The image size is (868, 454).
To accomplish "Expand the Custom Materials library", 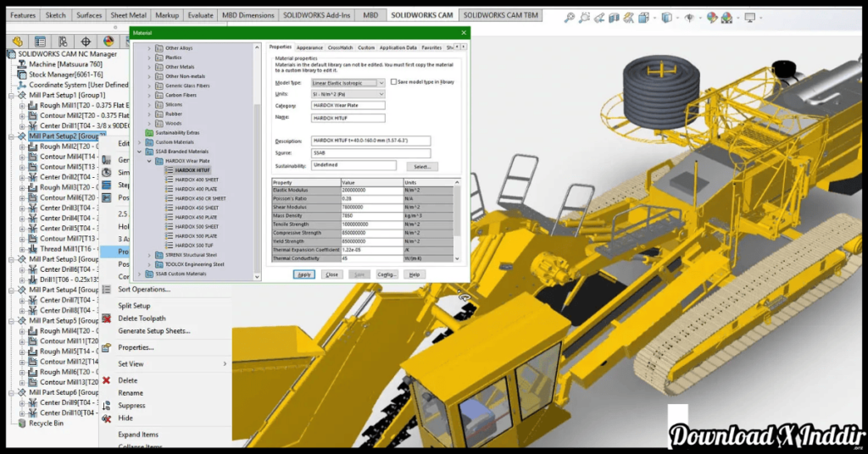I will [140, 142].
